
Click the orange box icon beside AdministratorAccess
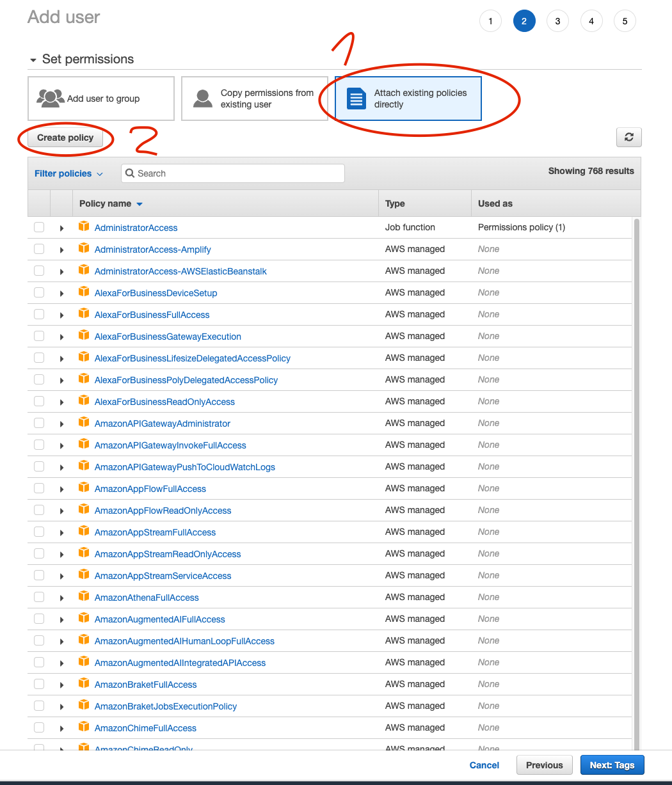click(83, 226)
